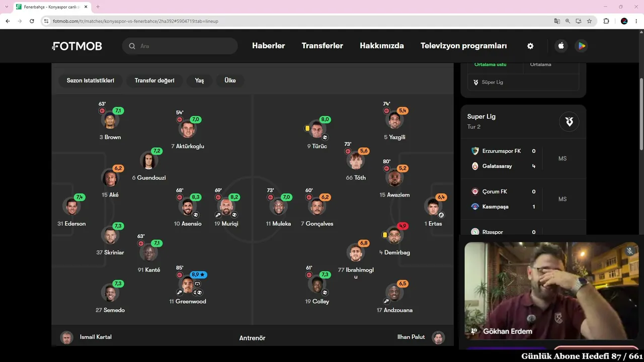Screen dimensions: 644x362
Task: Click the browser translate page icon
Action: (557, 21)
